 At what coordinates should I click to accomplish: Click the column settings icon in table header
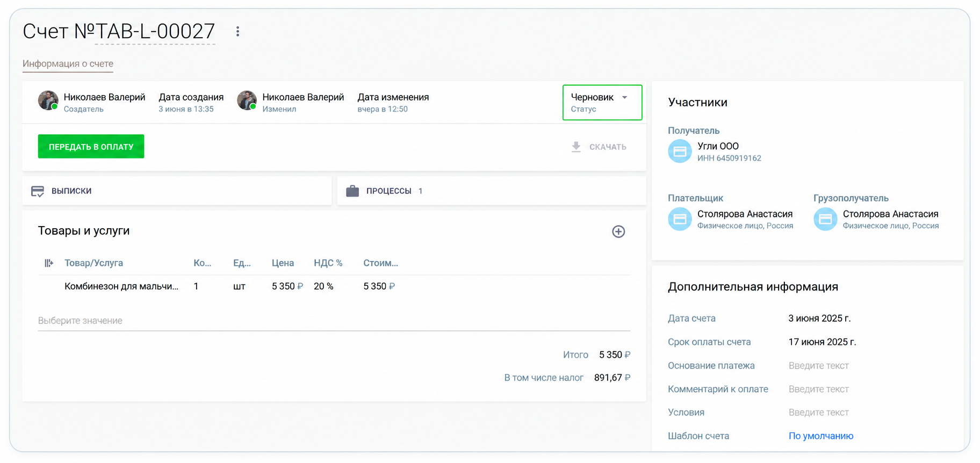pos(49,263)
